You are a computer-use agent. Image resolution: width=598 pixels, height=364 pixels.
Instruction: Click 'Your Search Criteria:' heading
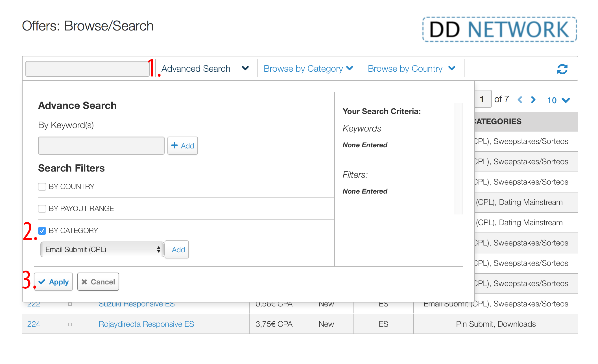click(x=382, y=111)
